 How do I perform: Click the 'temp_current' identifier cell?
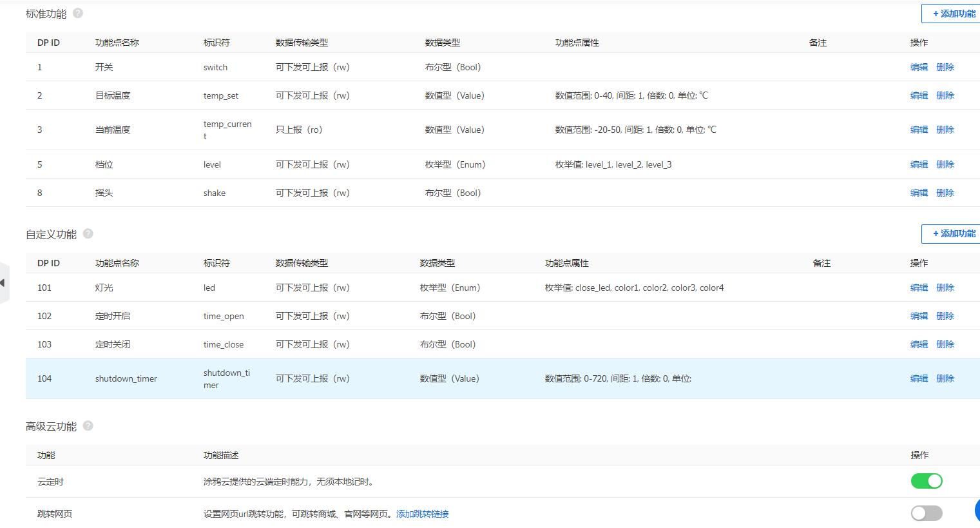[227, 130]
